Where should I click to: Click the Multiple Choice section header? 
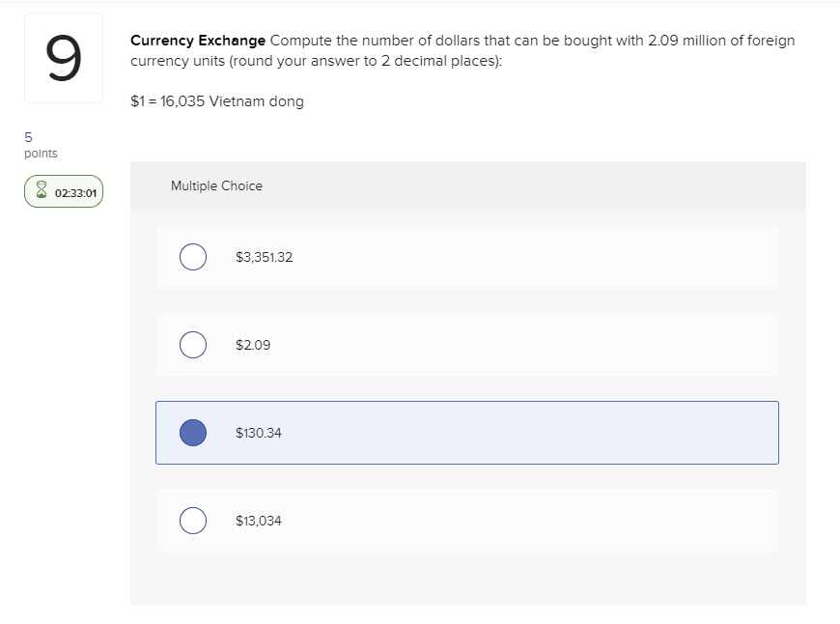(216, 185)
